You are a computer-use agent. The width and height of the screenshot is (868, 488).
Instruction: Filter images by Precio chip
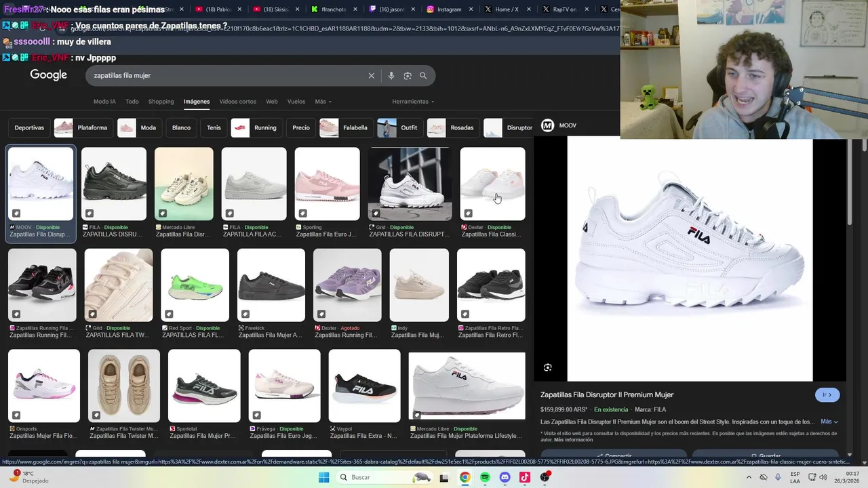pyautogui.click(x=301, y=127)
